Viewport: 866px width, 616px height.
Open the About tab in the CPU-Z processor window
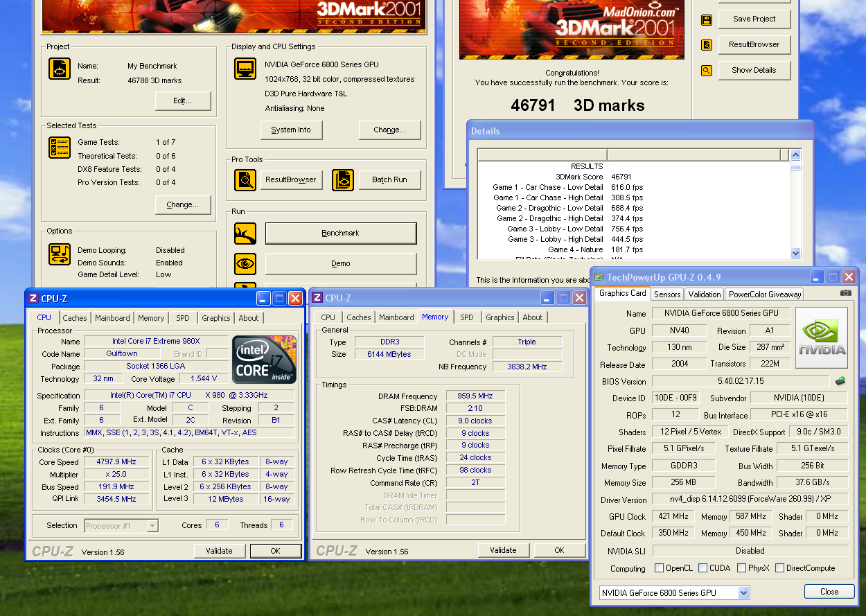(249, 318)
